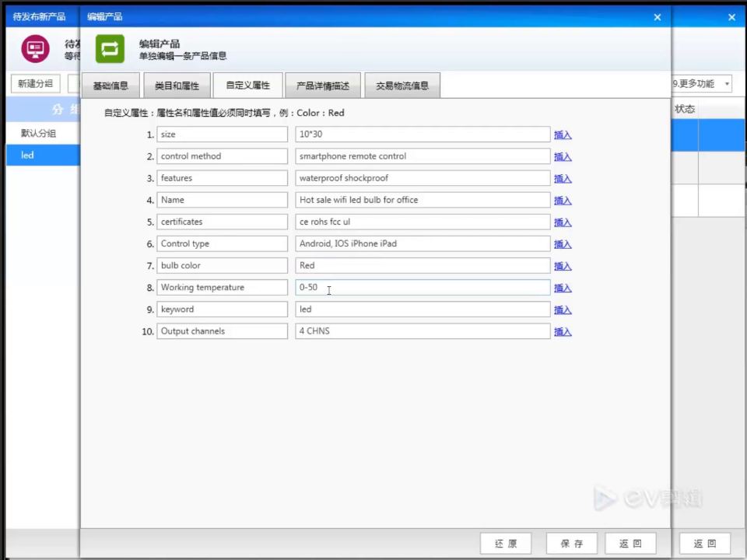Click 返回 button in background window
Screen dimensions: 747x560
pos(705,544)
